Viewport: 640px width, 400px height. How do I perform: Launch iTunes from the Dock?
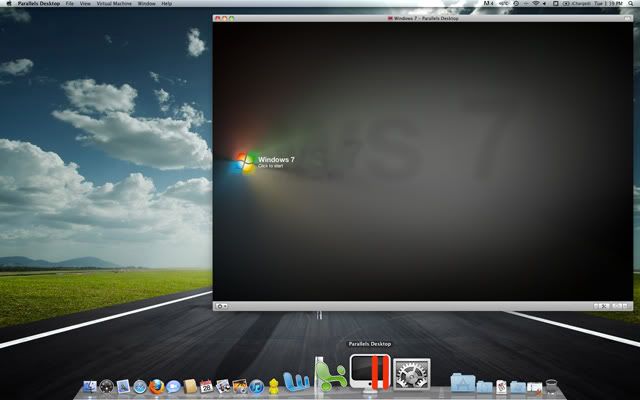point(256,386)
